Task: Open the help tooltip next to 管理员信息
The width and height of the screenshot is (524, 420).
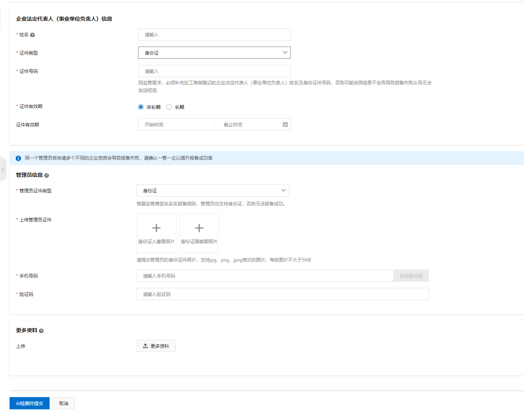Action: point(47,175)
